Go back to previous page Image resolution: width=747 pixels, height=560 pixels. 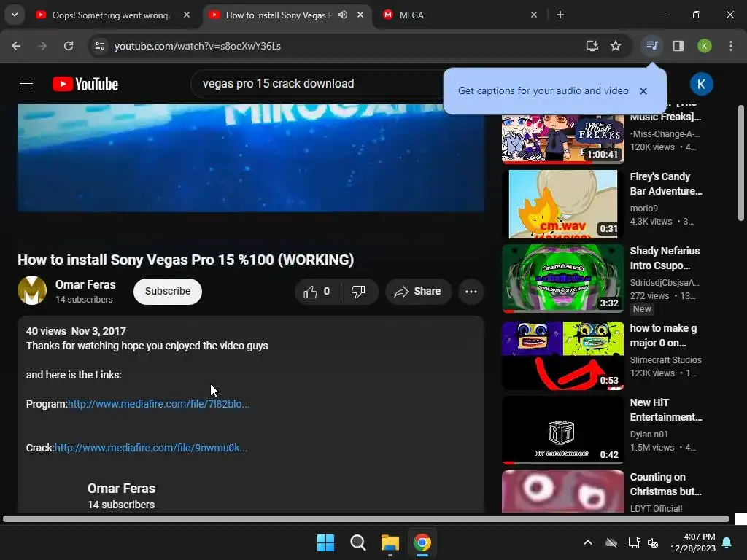coord(16,46)
